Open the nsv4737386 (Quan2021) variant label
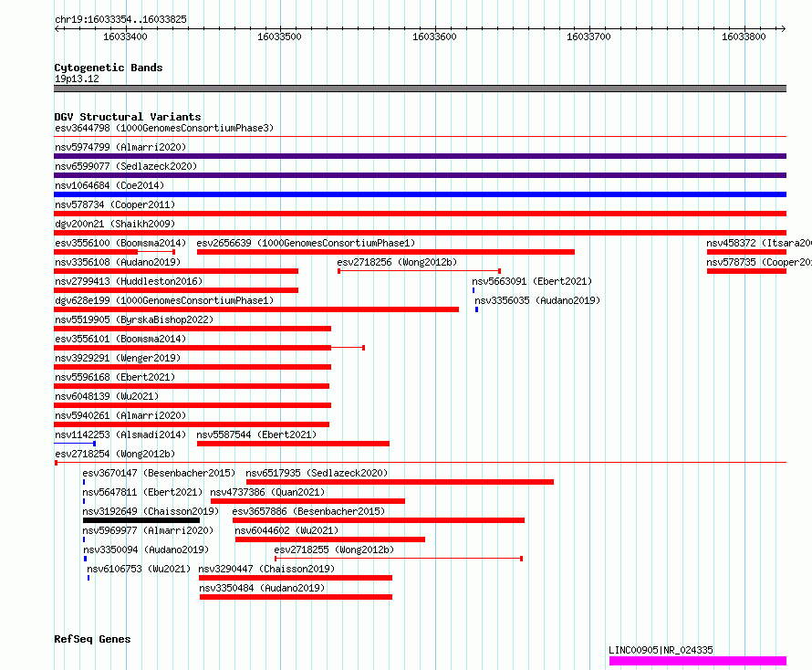 tap(267, 492)
